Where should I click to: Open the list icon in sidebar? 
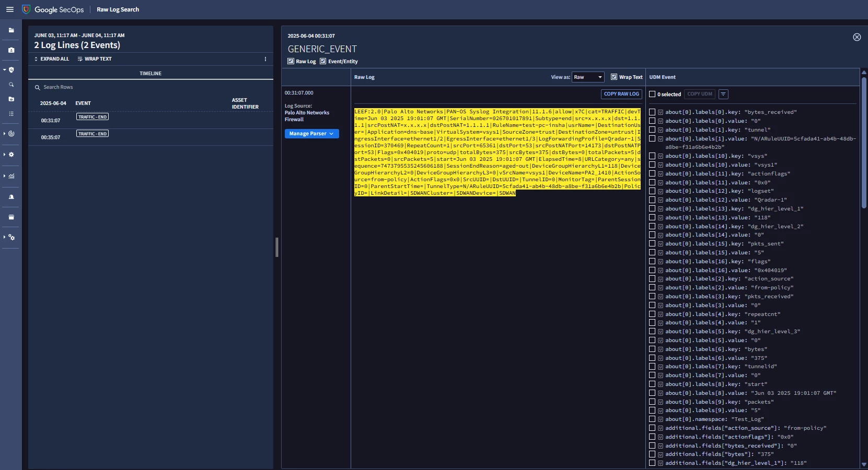pyautogui.click(x=11, y=113)
